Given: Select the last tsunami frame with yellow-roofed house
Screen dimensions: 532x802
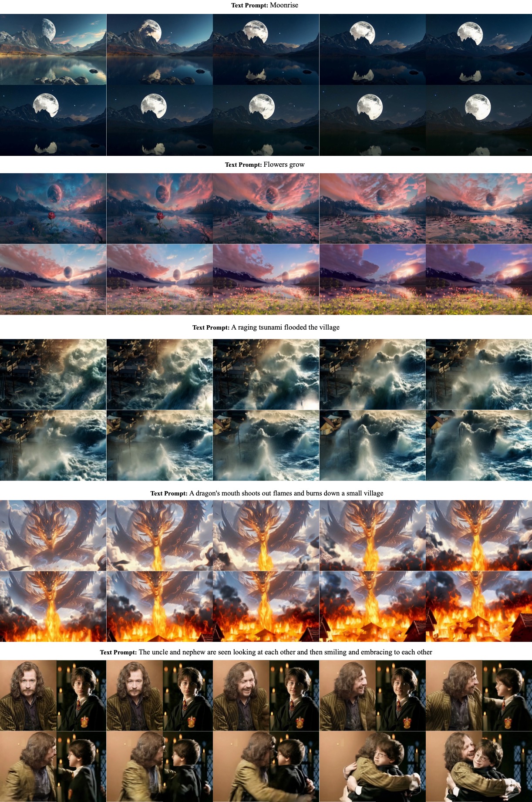Looking at the screenshot, I should [479, 445].
